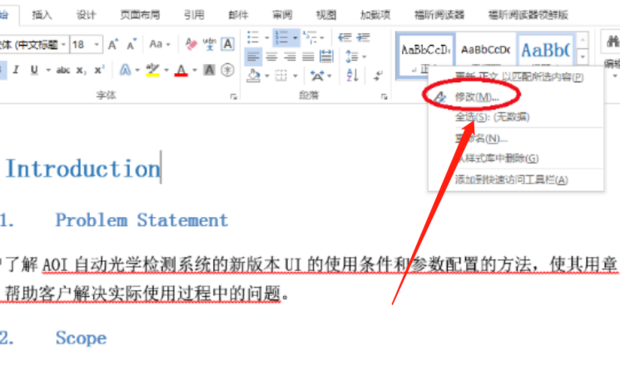The height and width of the screenshot is (370, 620).
Task: Toggle underline formatting
Action: 34,70
